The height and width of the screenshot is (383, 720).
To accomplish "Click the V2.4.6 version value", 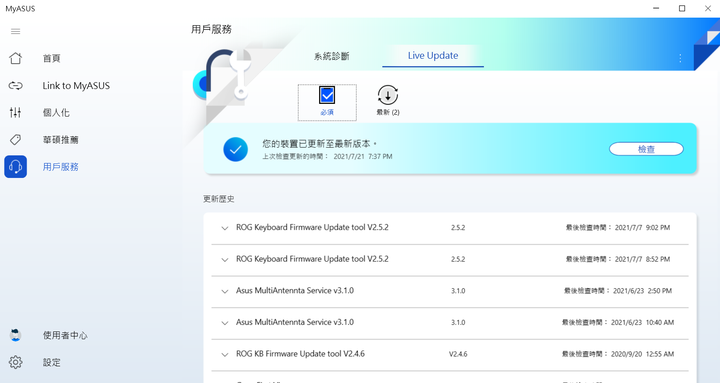I will [x=458, y=354].
